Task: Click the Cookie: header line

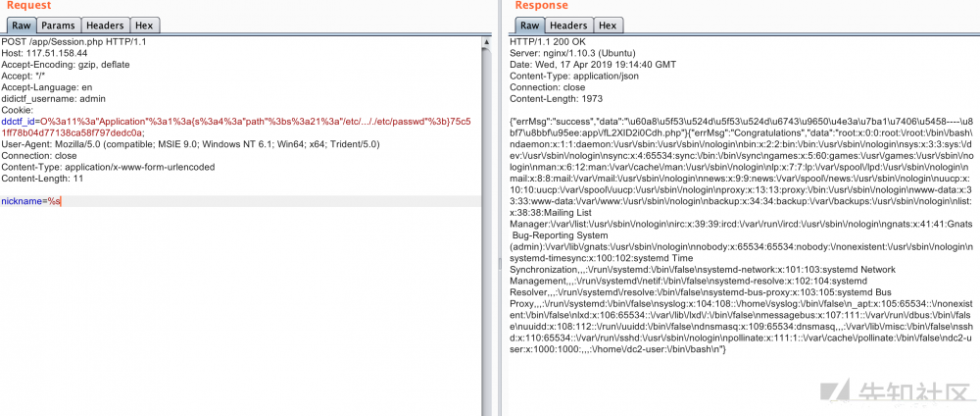Action: point(17,110)
